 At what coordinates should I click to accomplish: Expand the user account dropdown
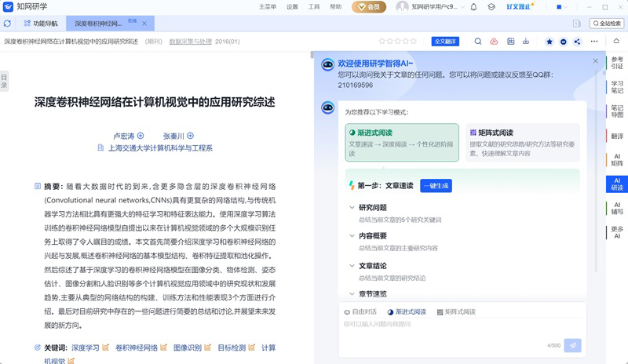point(463,7)
